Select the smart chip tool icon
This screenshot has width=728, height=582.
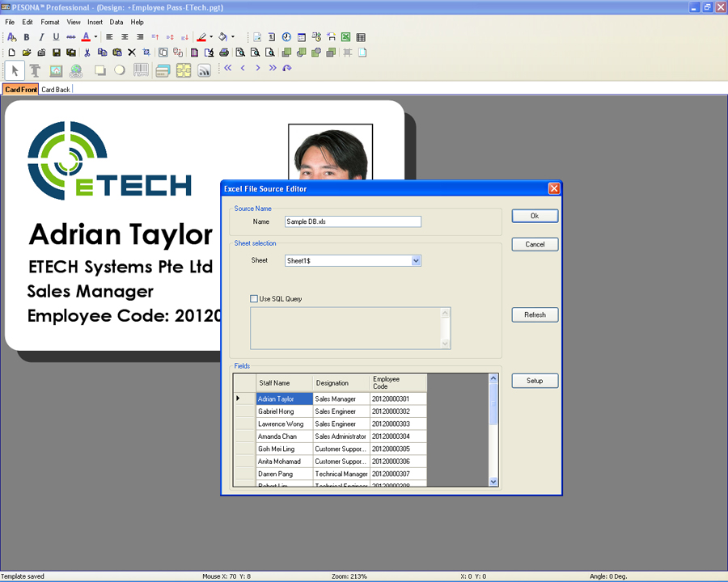[184, 70]
